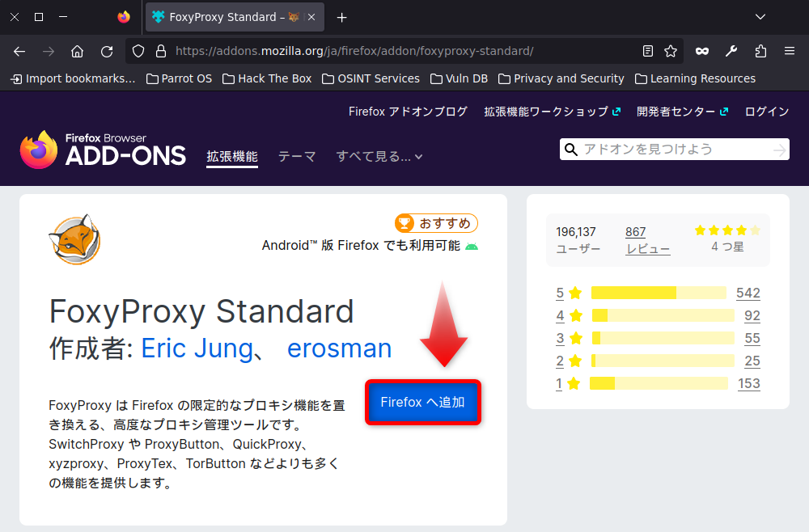Open the list all tabs chevron
This screenshot has height=532, width=809.
[x=760, y=17]
